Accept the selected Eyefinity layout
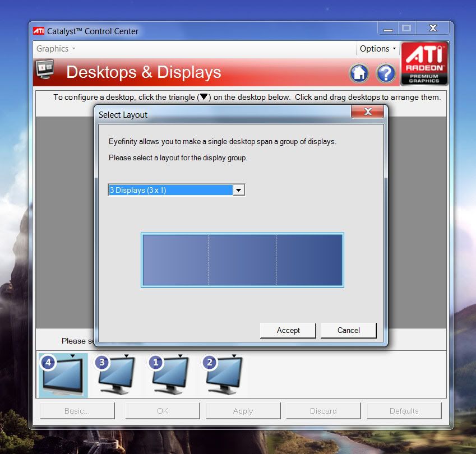 [x=288, y=330]
